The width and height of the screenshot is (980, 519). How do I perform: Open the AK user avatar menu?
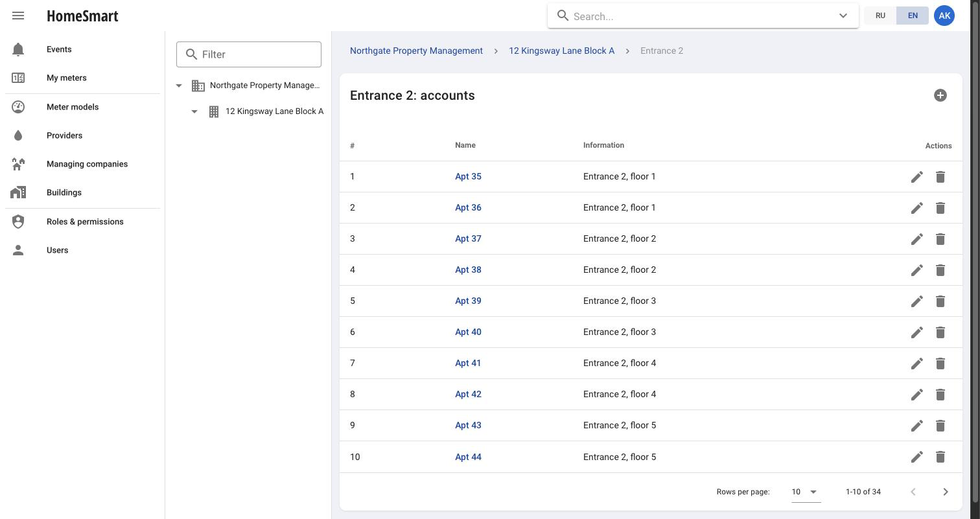pos(944,16)
